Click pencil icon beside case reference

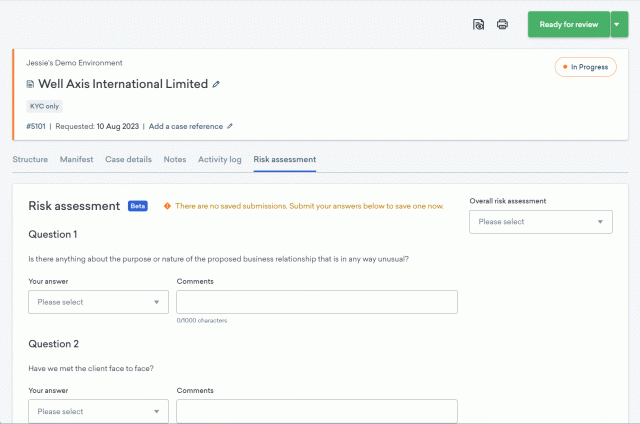pyautogui.click(x=230, y=127)
